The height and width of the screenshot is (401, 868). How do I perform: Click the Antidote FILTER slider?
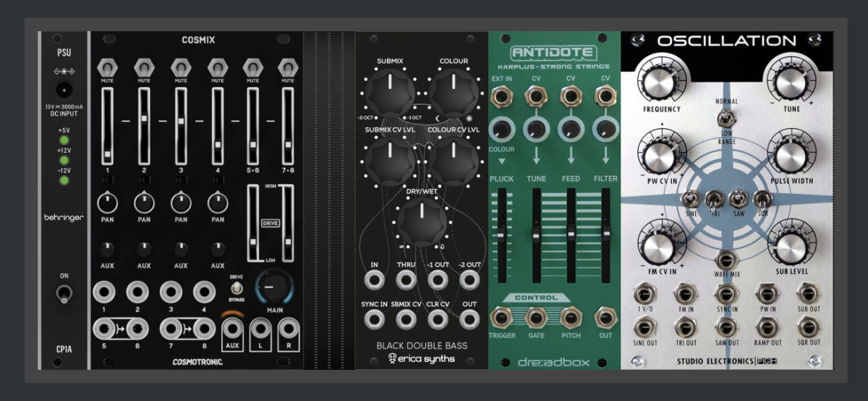tap(605, 234)
